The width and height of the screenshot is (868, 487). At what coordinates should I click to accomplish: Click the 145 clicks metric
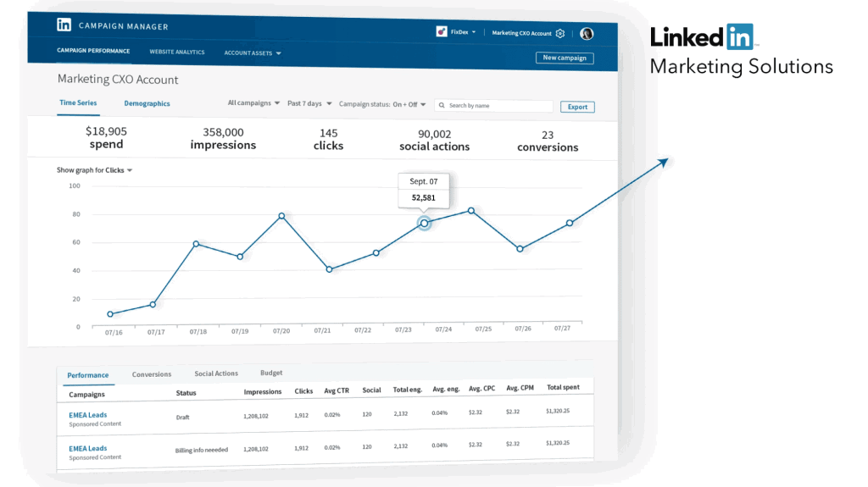pyautogui.click(x=328, y=140)
